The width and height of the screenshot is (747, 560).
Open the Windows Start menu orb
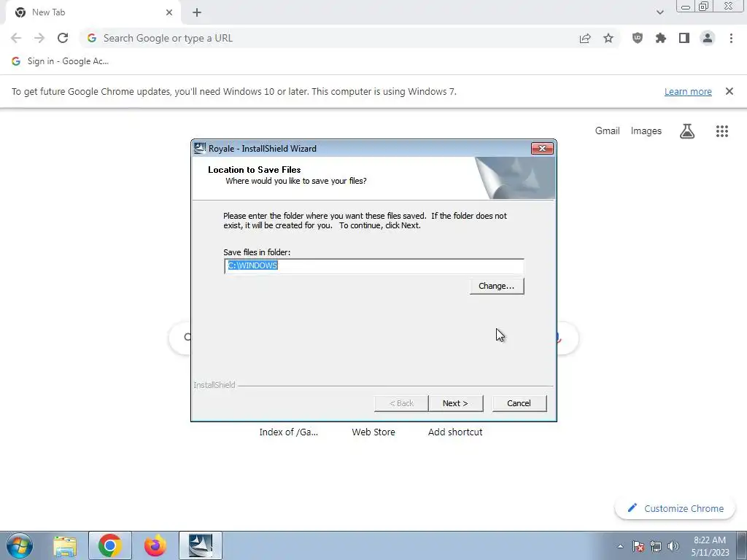pyautogui.click(x=20, y=545)
